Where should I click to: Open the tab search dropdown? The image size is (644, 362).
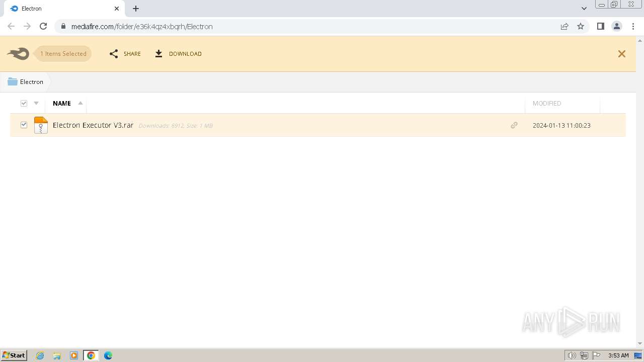pos(584,9)
